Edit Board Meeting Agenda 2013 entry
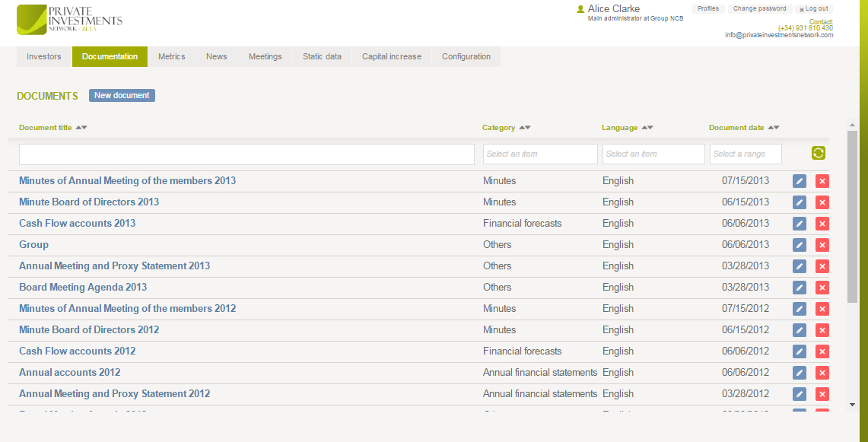The height and width of the screenshot is (442, 868). [x=799, y=288]
